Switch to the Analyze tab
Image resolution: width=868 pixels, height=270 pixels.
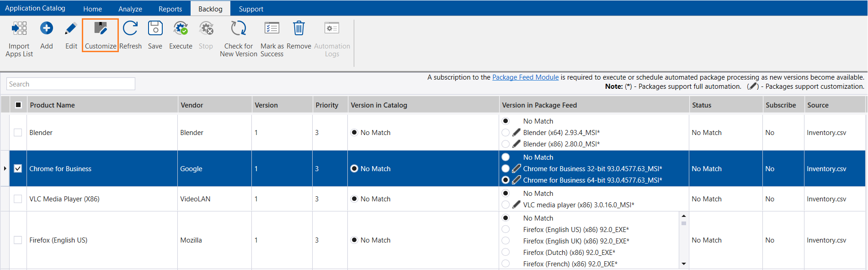(130, 9)
